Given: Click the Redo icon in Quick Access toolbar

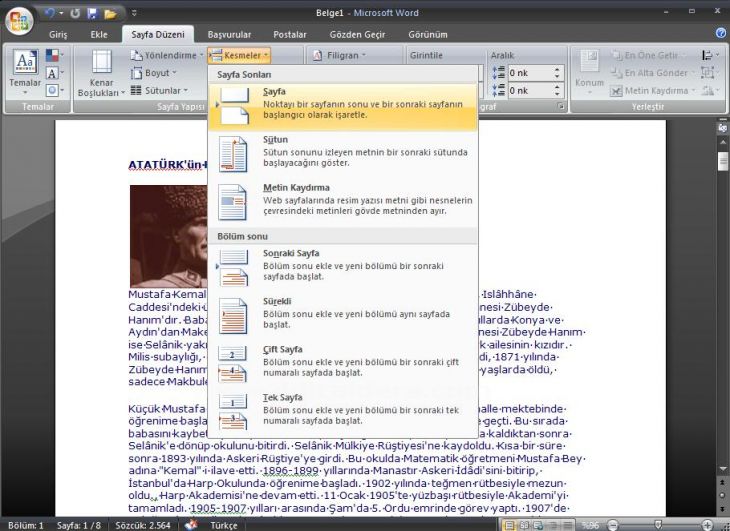Looking at the screenshot, I should (x=75, y=13).
